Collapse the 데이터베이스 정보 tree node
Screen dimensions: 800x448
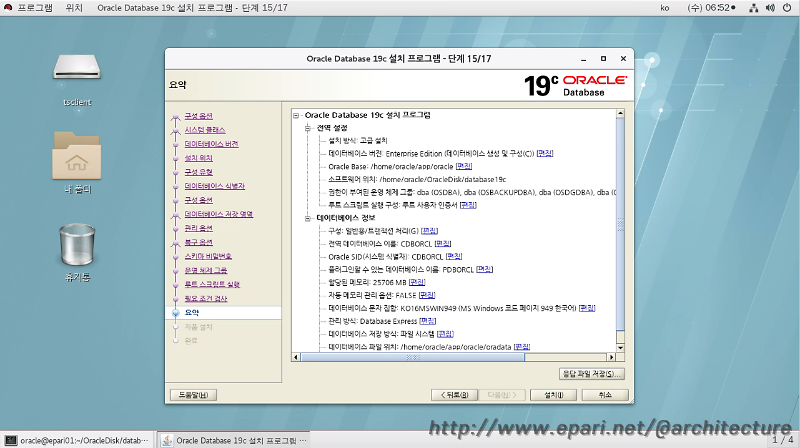coord(308,218)
